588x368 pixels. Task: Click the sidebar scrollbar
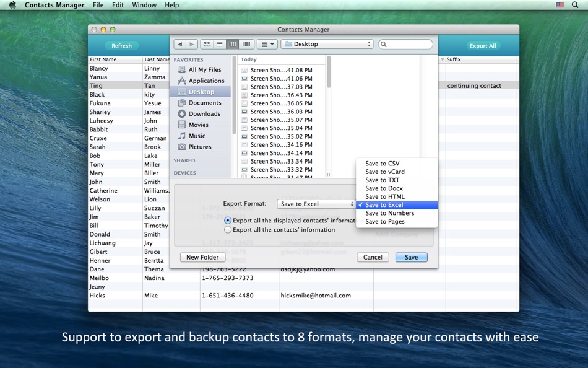234,94
